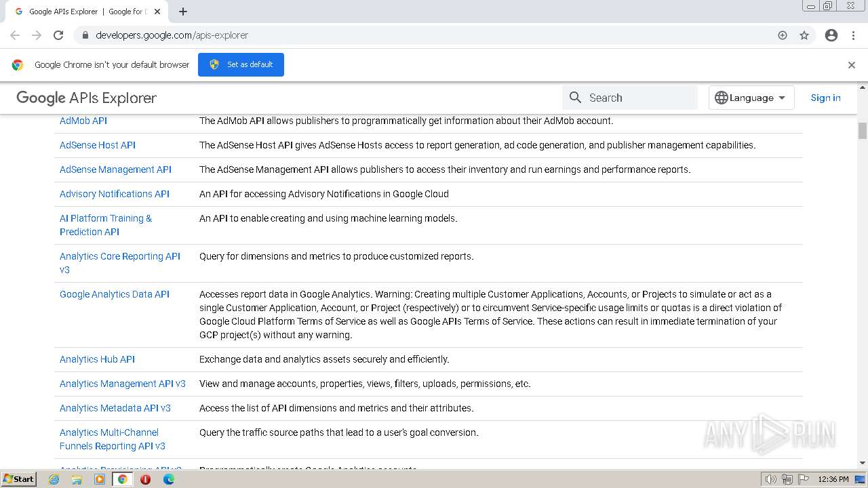The height and width of the screenshot is (488, 868).
Task: Focus the Search input field
Action: coord(630,98)
